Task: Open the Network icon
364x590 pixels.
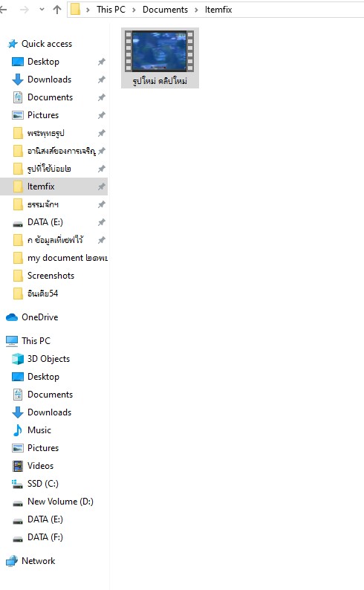Action: point(12,561)
